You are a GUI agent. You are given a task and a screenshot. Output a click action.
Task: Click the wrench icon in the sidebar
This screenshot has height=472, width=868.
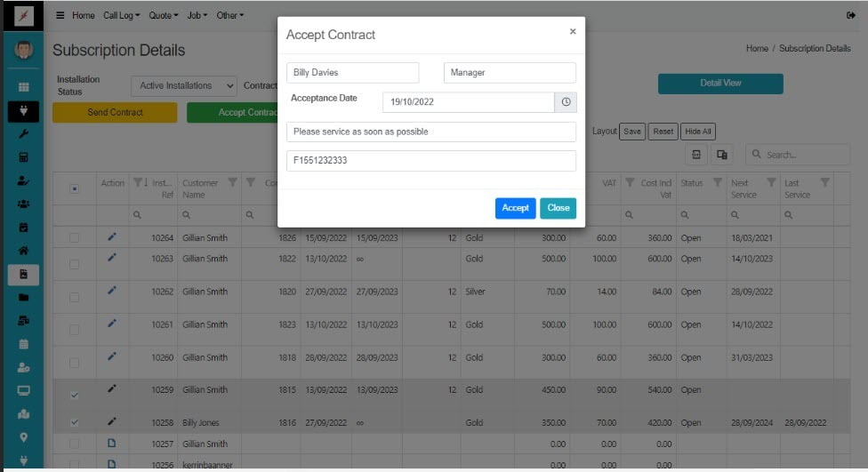click(24, 133)
